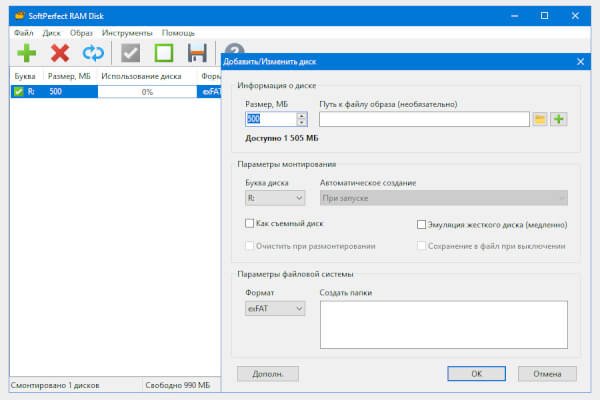Click the gray checkmark toolbar icon

click(x=130, y=53)
